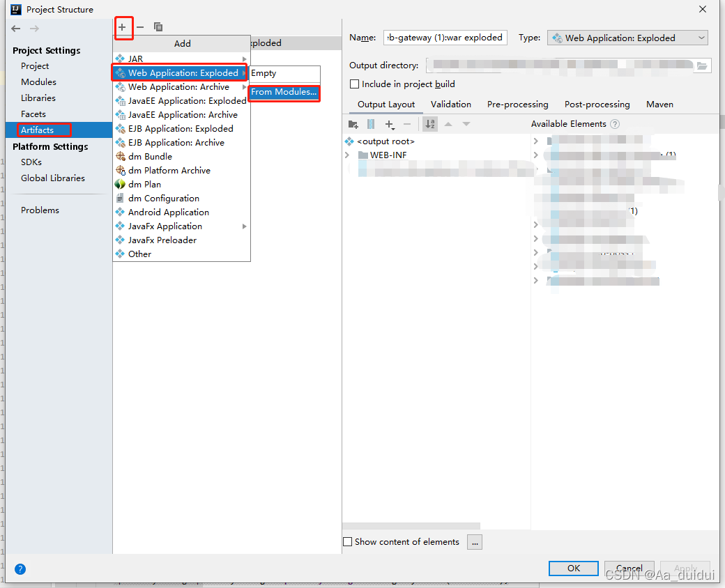The width and height of the screenshot is (725, 588).
Task: Click Create Directory icon in Output Layout
Action: click(x=353, y=124)
